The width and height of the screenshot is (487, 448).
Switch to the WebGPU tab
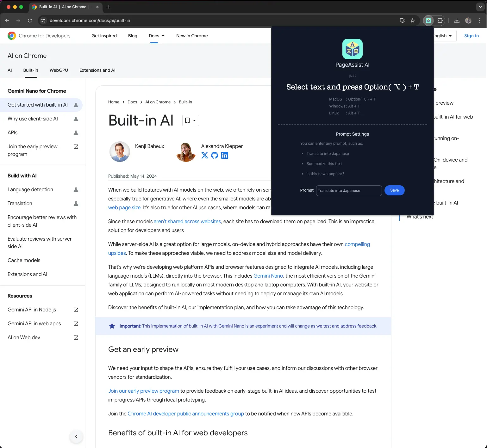tap(59, 70)
